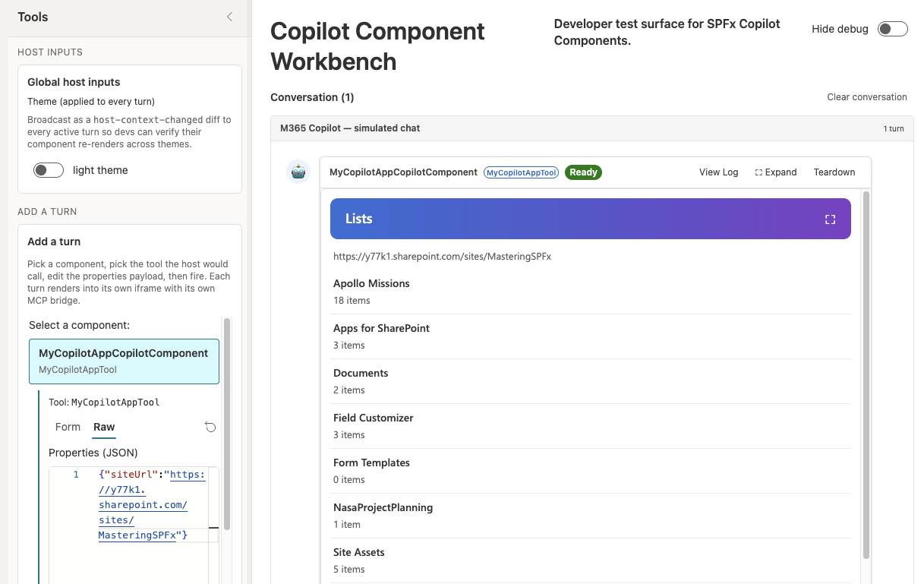Click the Select a component label
The width and height of the screenshot is (924, 584).
[x=79, y=325]
